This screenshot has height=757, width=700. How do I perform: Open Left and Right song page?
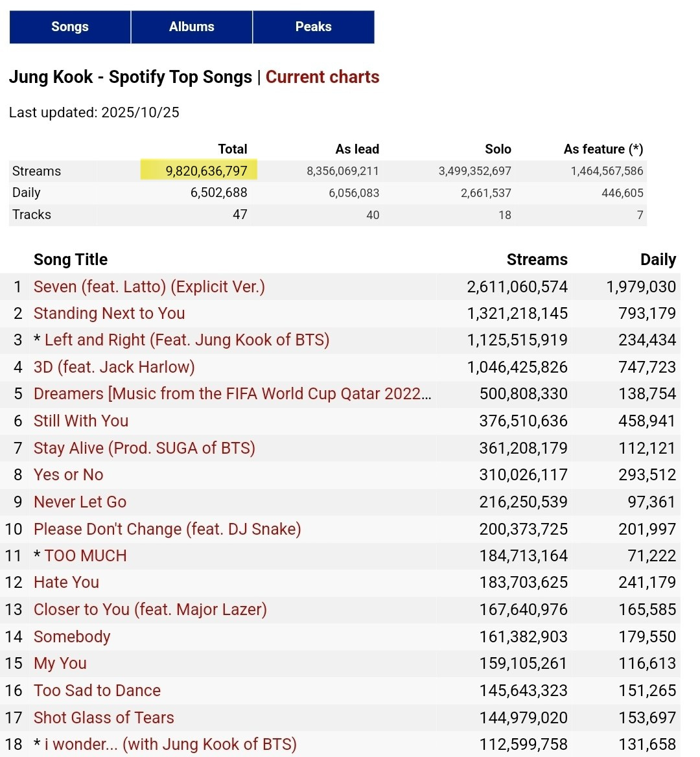click(x=187, y=340)
